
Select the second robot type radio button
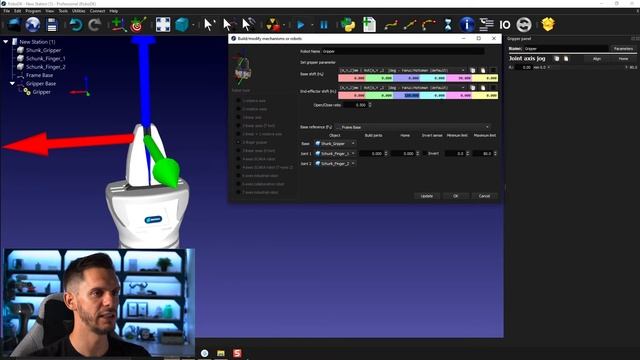coord(238,109)
